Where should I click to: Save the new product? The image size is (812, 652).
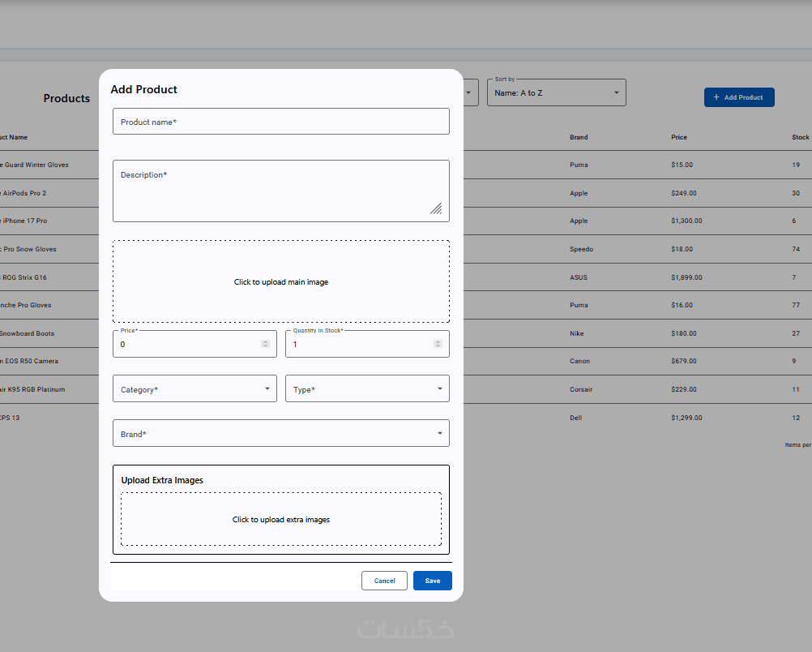tap(433, 581)
